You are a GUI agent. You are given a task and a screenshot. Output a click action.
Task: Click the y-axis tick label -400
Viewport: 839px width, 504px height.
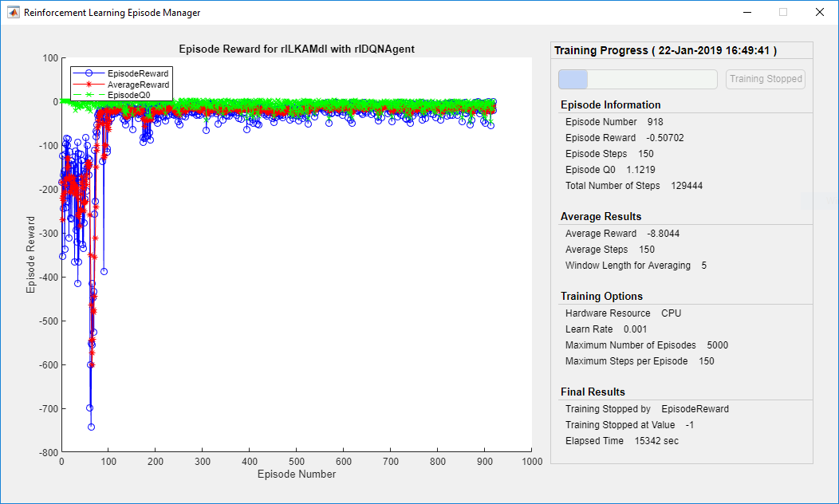[x=48, y=278]
